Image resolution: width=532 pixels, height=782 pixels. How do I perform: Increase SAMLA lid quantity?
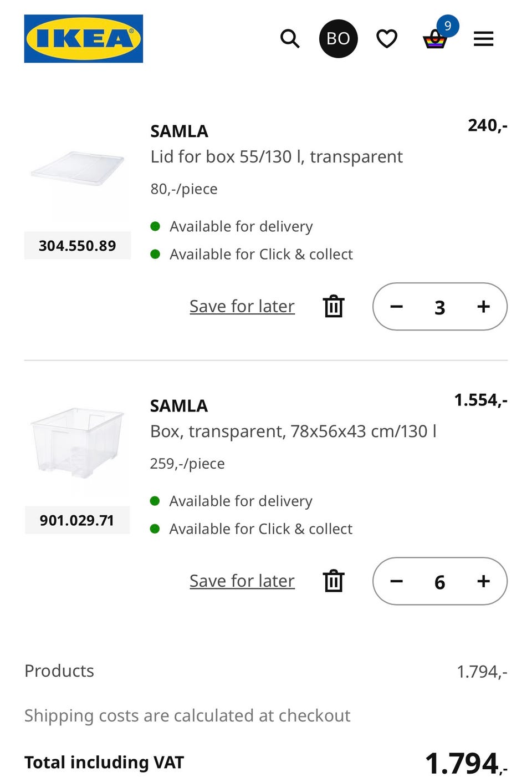(x=483, y=307)
